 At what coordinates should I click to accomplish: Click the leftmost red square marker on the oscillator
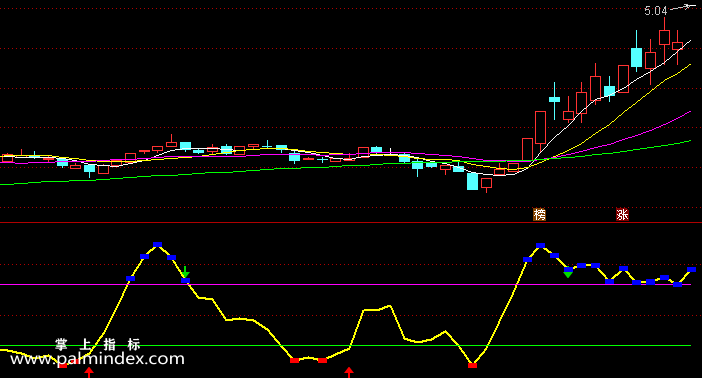(63, 366)
